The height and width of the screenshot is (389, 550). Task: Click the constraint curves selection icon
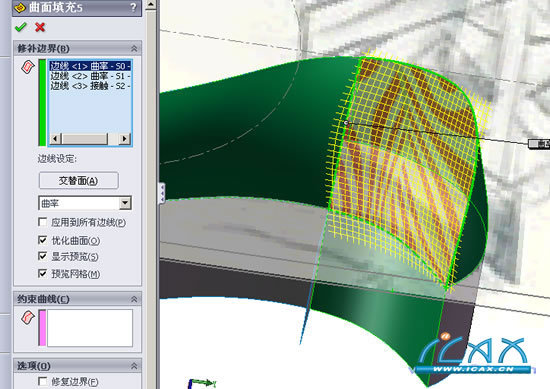pos(28,317)
